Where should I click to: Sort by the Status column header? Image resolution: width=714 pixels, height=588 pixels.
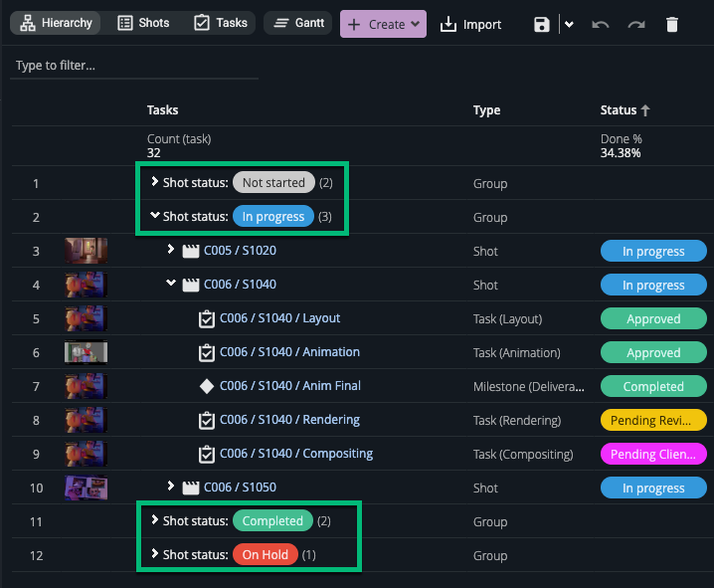(x=625, y=110)
